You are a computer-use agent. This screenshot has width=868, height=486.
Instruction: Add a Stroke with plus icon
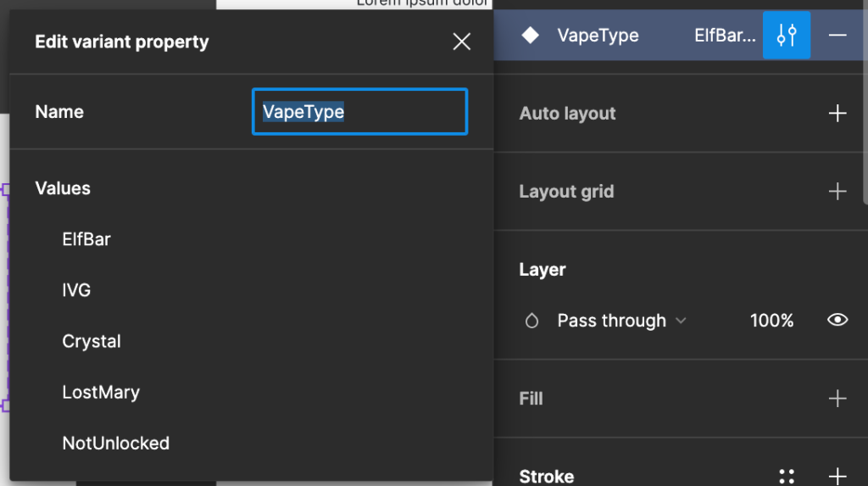[x=837, y=476]
